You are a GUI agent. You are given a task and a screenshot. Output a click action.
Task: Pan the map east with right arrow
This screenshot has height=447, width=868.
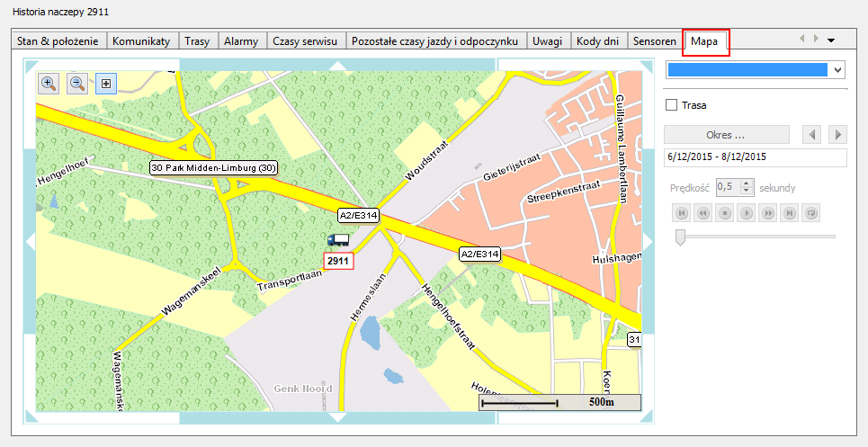[x=648, y=241]
